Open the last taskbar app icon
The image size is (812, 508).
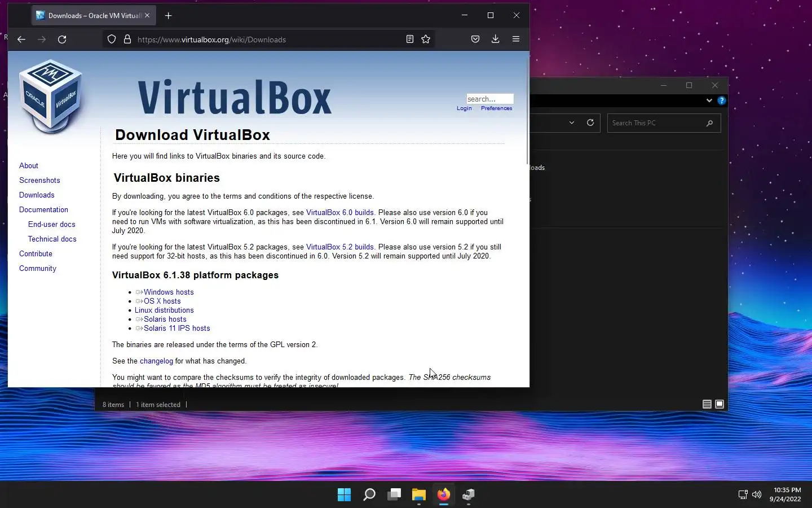[x=469, y=495]
